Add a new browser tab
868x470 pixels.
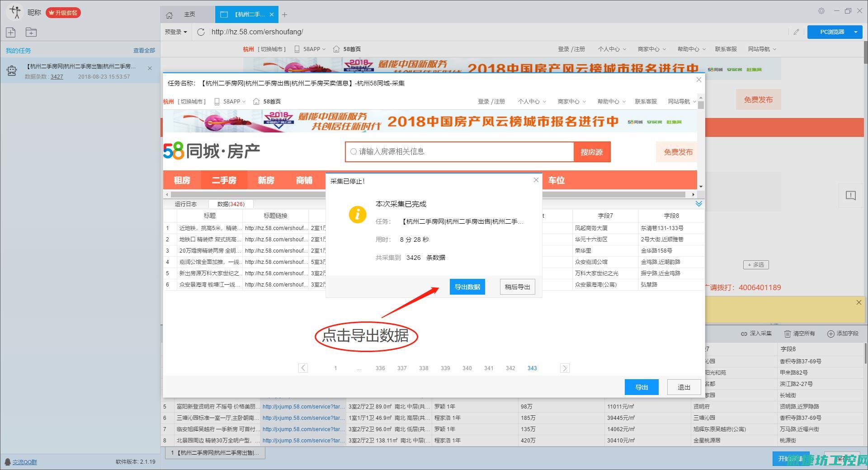[284, 14]
